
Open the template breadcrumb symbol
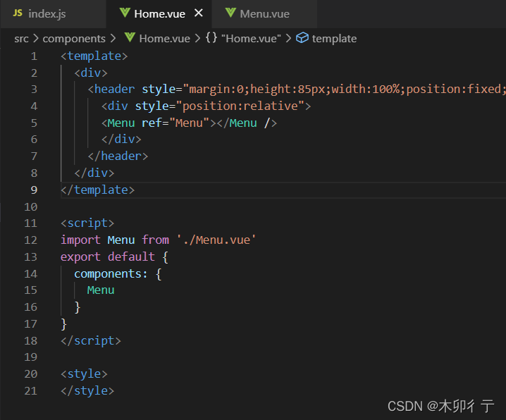[334, 39]
